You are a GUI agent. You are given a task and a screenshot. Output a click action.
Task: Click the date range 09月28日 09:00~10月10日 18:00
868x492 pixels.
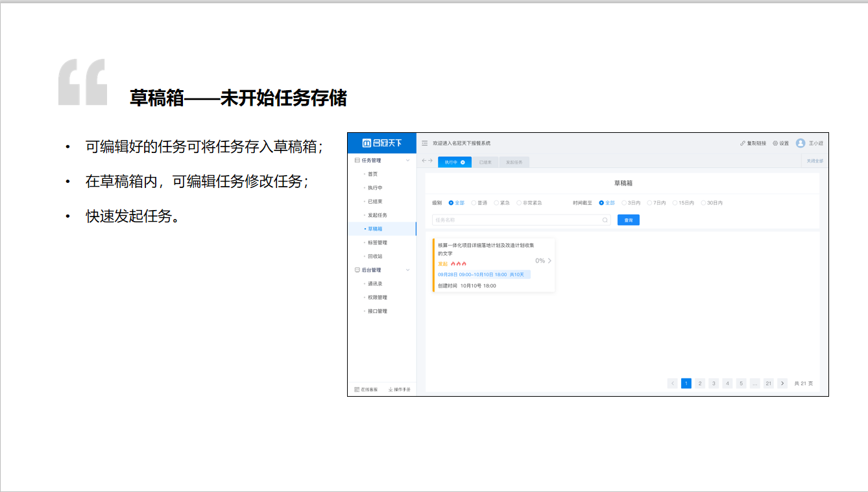(472, 275)
